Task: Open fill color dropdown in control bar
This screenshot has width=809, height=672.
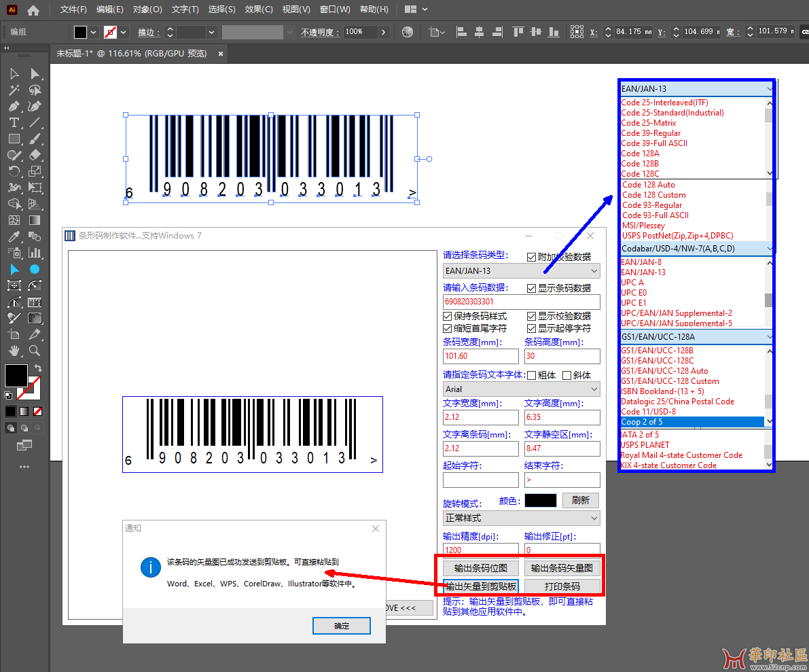Action: point(93,32)
